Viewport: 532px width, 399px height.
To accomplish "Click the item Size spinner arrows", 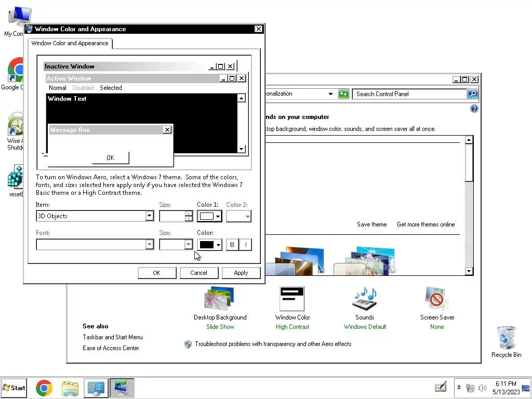I will (x=189, y=216).
